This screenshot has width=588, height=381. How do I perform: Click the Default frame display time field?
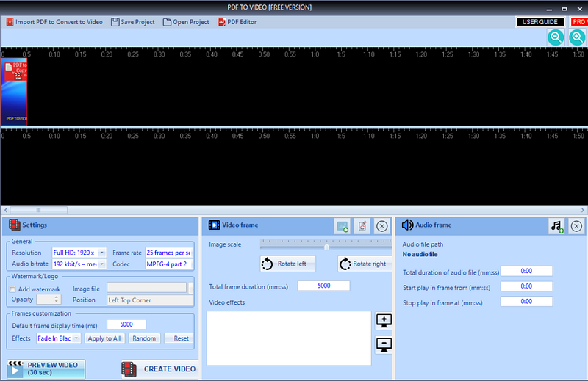pos(126,324)
